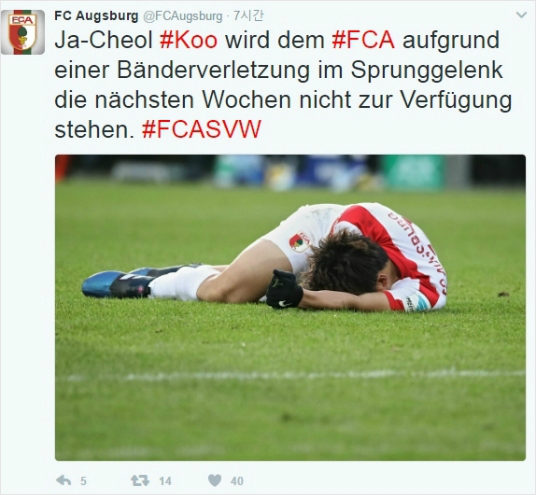This screenshot has width=536, height=495.
Task: View the injured player photo in full
Action: (x=290, y=308)
